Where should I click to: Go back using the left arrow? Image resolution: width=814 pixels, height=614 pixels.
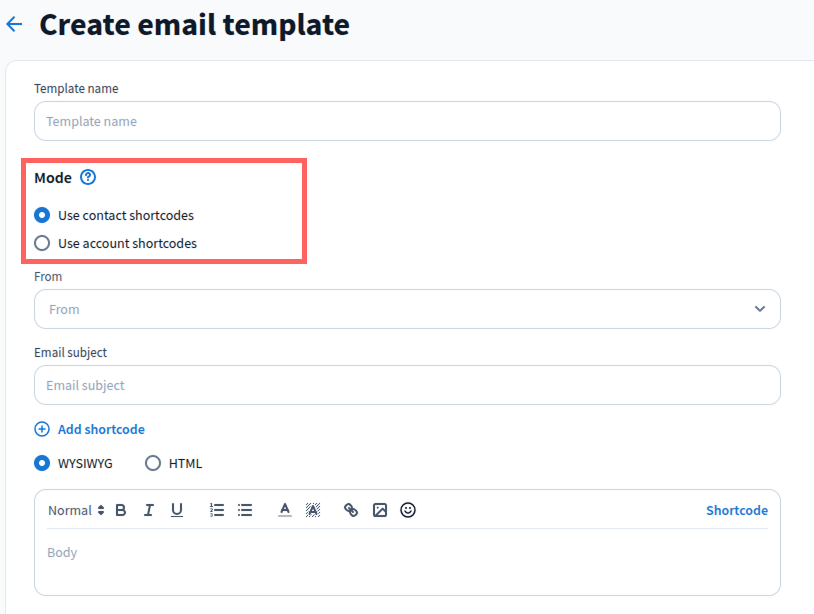coord(14,24)
